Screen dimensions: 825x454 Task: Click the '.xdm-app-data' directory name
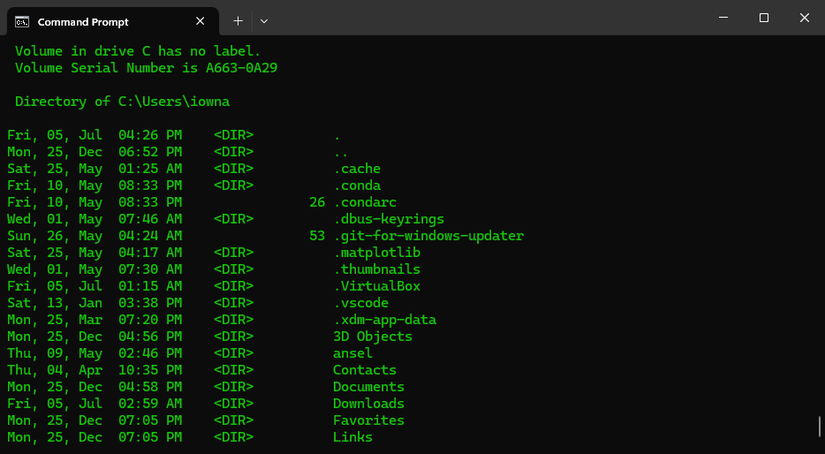point(385,320)
